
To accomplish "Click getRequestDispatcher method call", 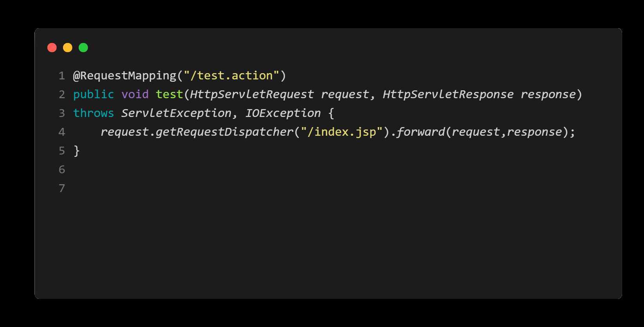I will 225,132.
